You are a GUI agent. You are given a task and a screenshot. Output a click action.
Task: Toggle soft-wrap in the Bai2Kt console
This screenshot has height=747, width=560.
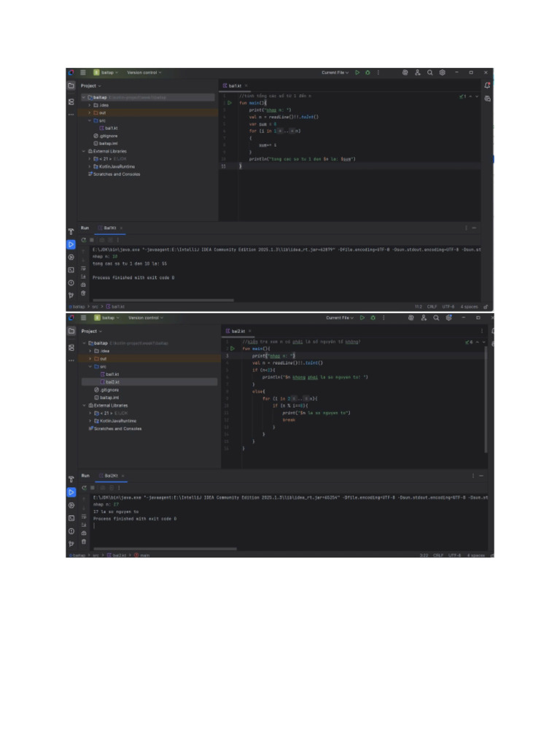(84, 517)
